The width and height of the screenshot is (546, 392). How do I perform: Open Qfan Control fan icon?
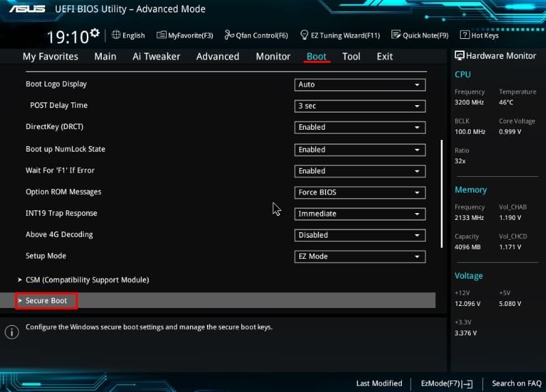[229, 35]
